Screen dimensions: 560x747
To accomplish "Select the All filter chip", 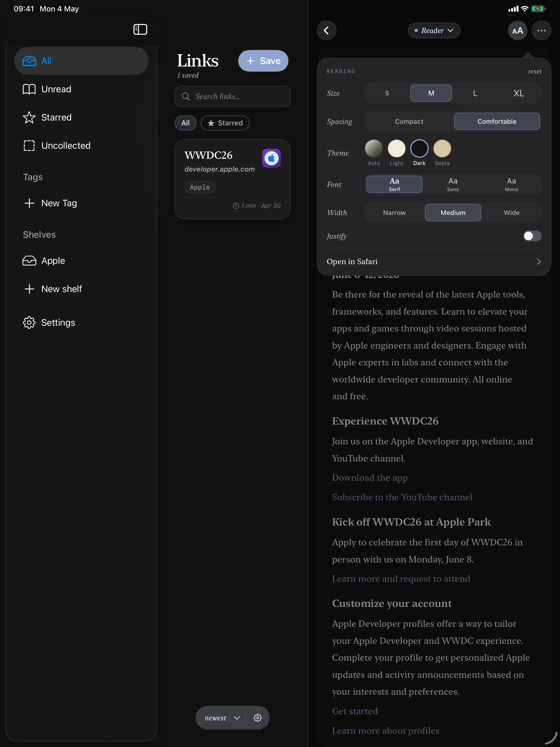I will click(185, 123).
